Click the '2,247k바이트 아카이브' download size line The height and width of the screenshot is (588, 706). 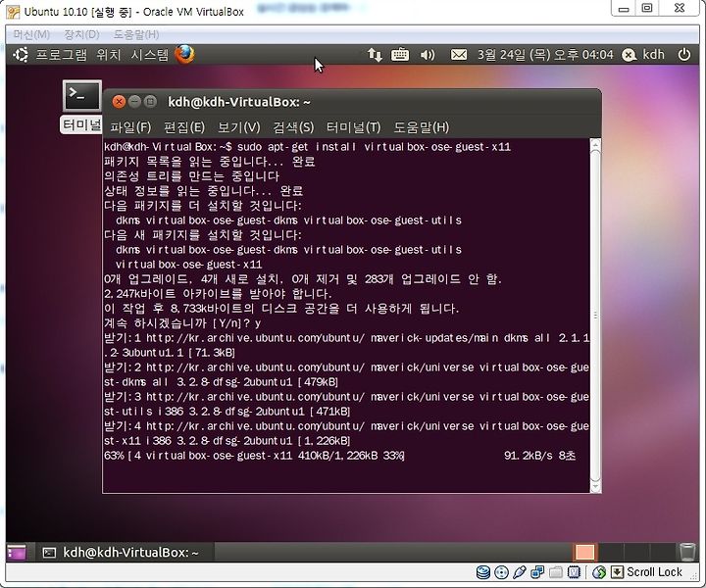point(218,294)
